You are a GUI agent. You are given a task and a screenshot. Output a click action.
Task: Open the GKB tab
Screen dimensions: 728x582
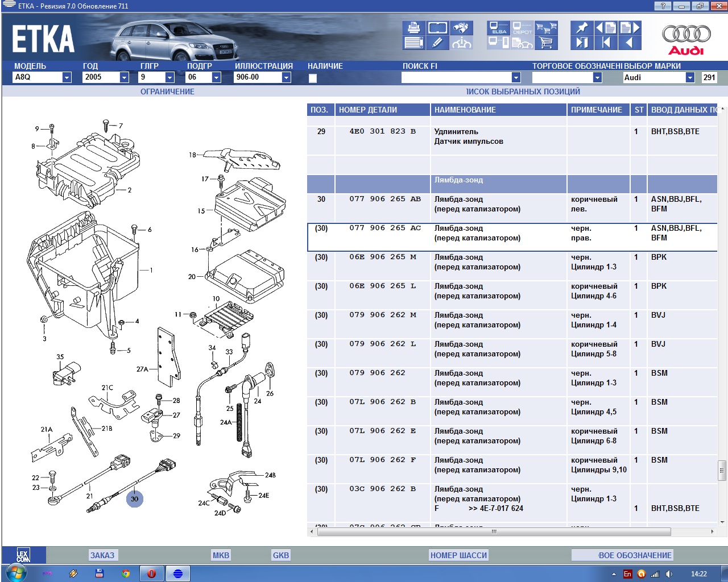(281, 555)
